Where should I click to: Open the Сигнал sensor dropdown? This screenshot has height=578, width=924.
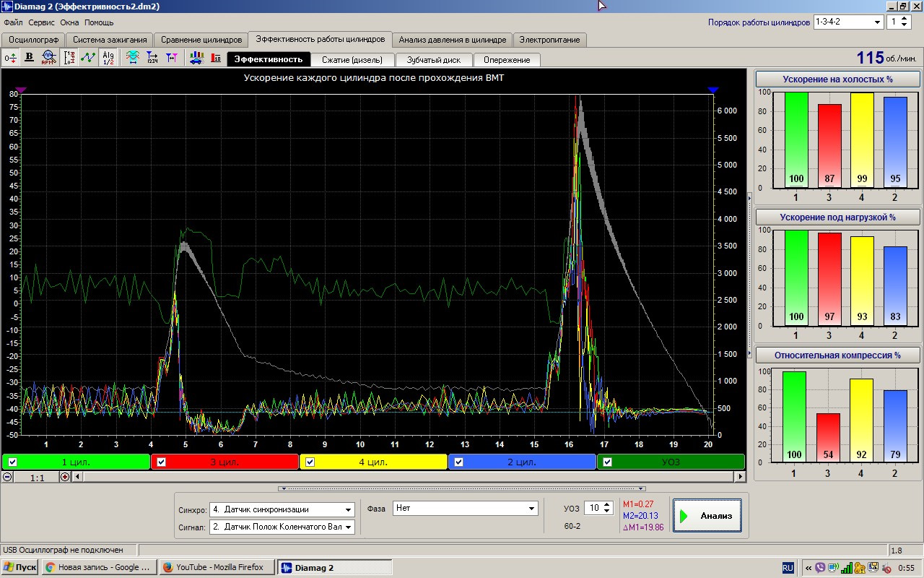tap(349, 527)
